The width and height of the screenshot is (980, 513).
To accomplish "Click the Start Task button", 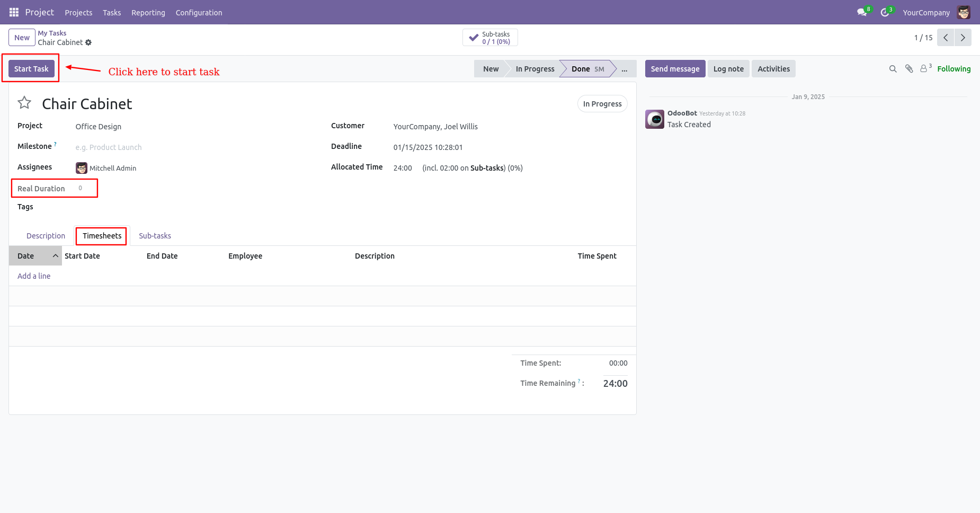I will [31, 69].
